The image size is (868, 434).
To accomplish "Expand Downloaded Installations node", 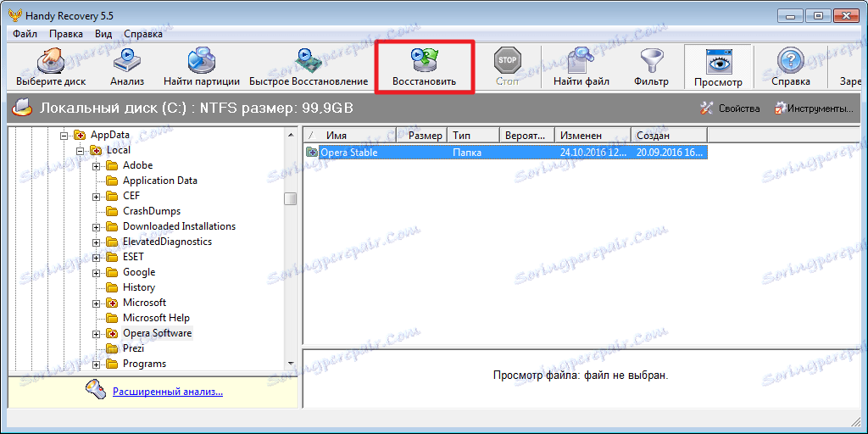I will [97, 227].
